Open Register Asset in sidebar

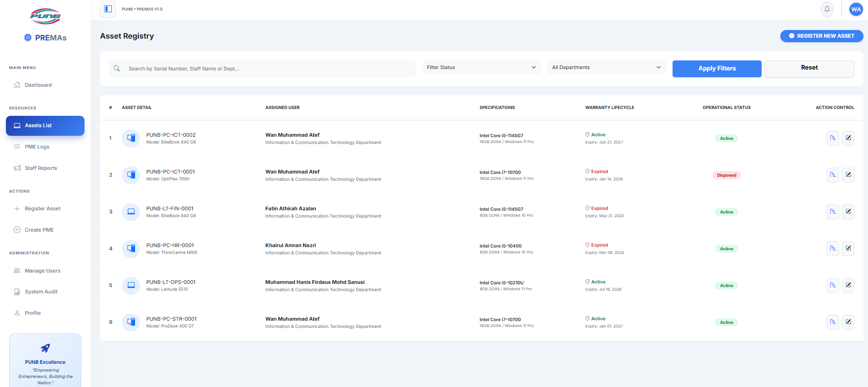[45, 208]
